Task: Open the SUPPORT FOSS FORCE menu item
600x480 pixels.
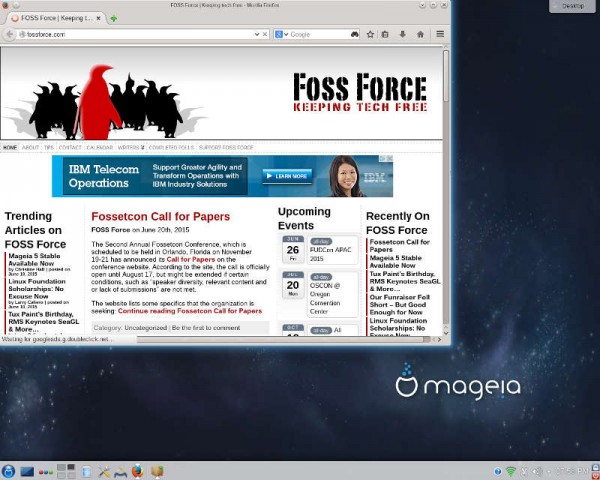Action: coord(226,147)
